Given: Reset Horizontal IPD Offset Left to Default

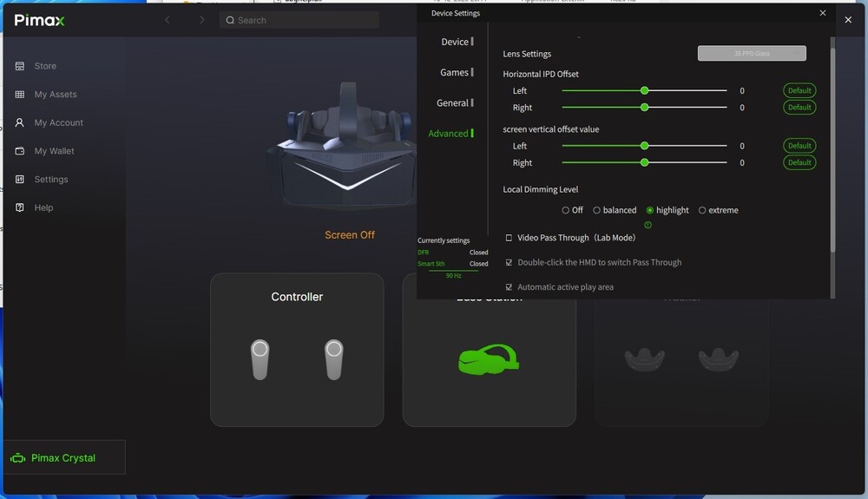Looking at the screenshot, I should 799,90.
